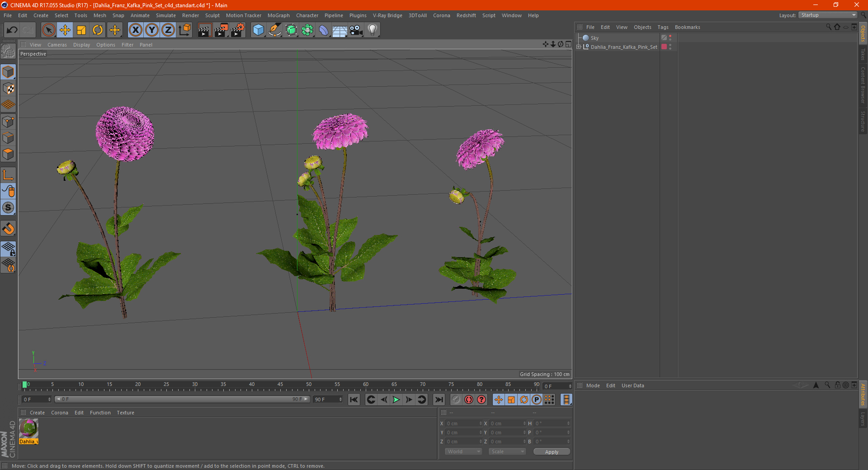Go to start of animation
Screen dimensions: 868x470
[x=354, y=399]
